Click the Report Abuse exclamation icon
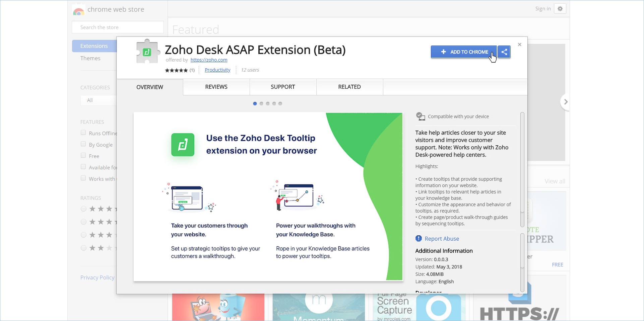Viewport: 644px width, 321px height. pyautogui.click(x=418, y=239)
